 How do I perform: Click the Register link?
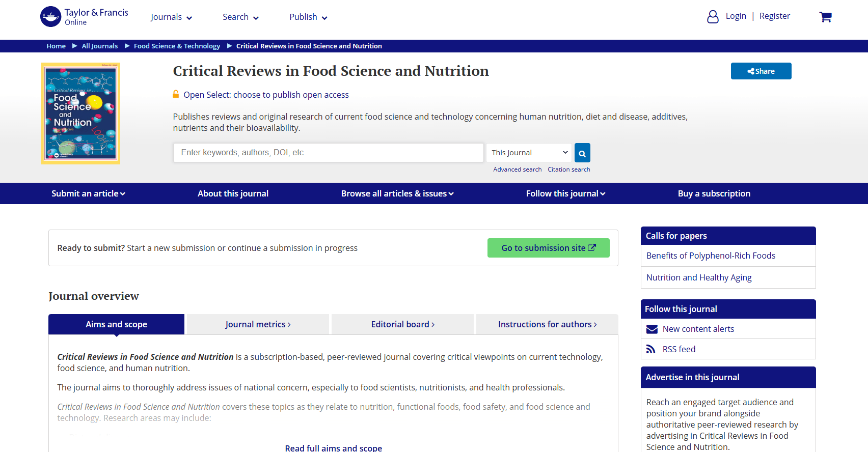point(775,16)
